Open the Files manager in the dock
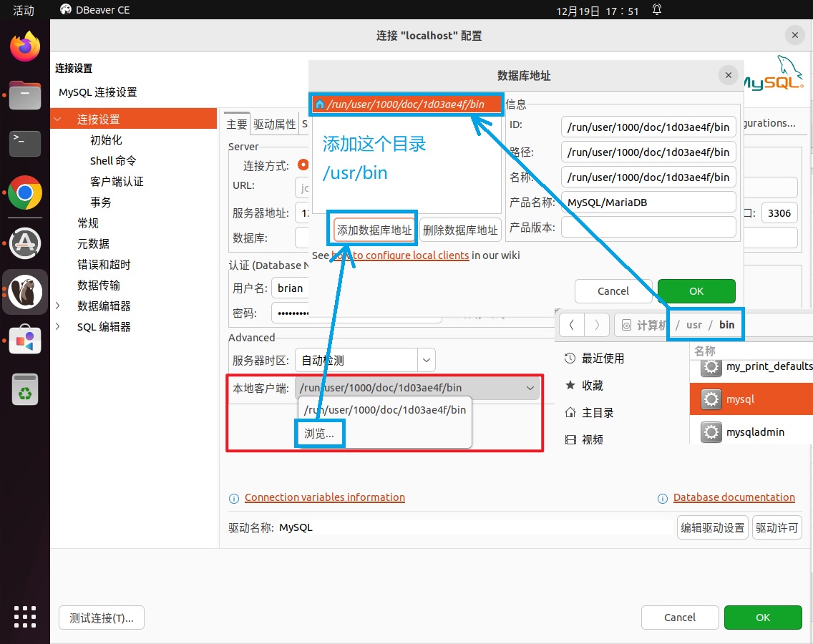 (25, 96)
